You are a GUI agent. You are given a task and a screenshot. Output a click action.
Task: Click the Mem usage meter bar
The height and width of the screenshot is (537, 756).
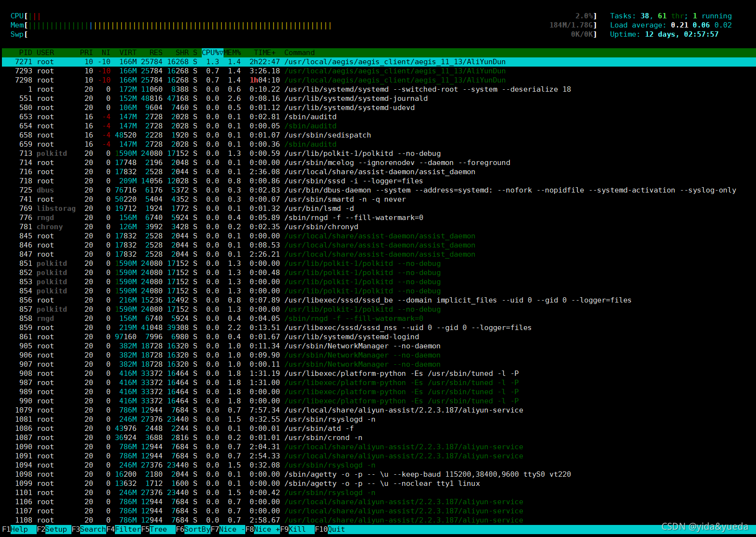[x=304, y=25]
